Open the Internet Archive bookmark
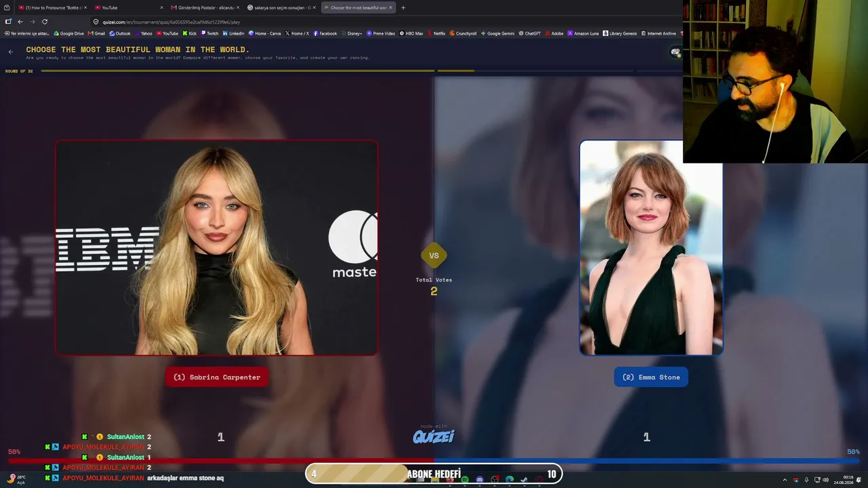This screenshot has width=868, height=488. (x=658, y=33)
